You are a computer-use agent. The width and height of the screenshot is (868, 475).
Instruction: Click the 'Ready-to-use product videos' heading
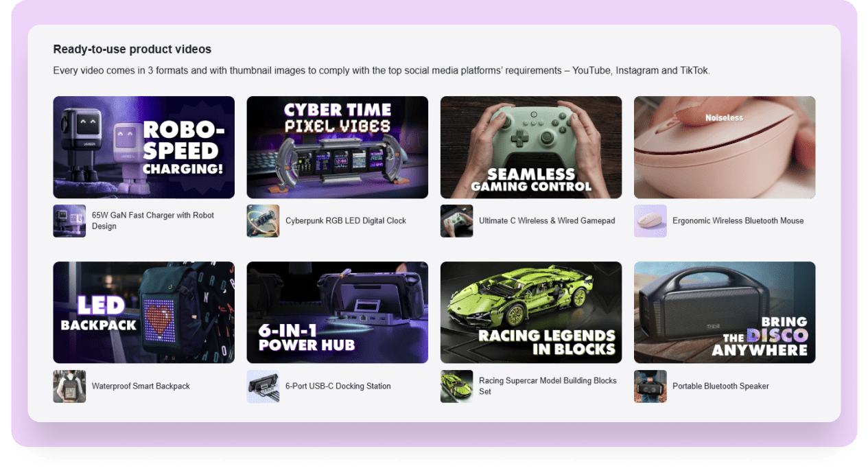132,49
